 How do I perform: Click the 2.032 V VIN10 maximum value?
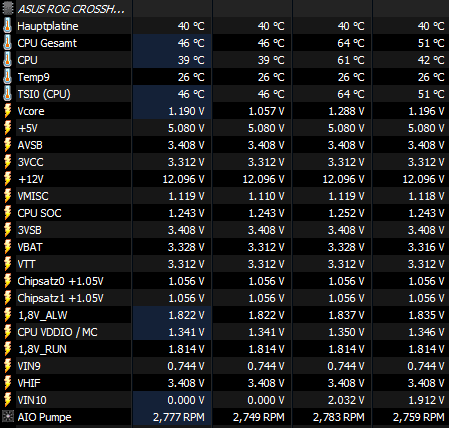346,400
